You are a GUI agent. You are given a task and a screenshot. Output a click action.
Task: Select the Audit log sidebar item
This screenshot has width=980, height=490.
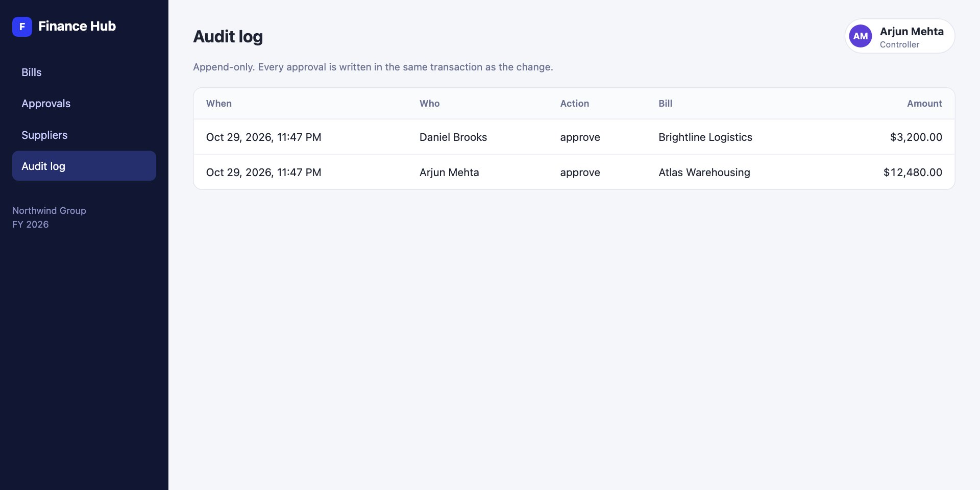(x=84, y=166)
